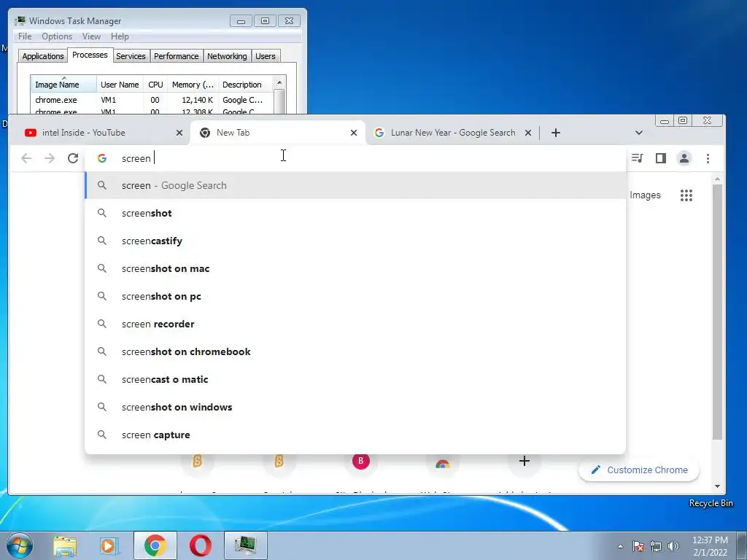
Task: Open the Google apps grid
Action: point(686,195)
